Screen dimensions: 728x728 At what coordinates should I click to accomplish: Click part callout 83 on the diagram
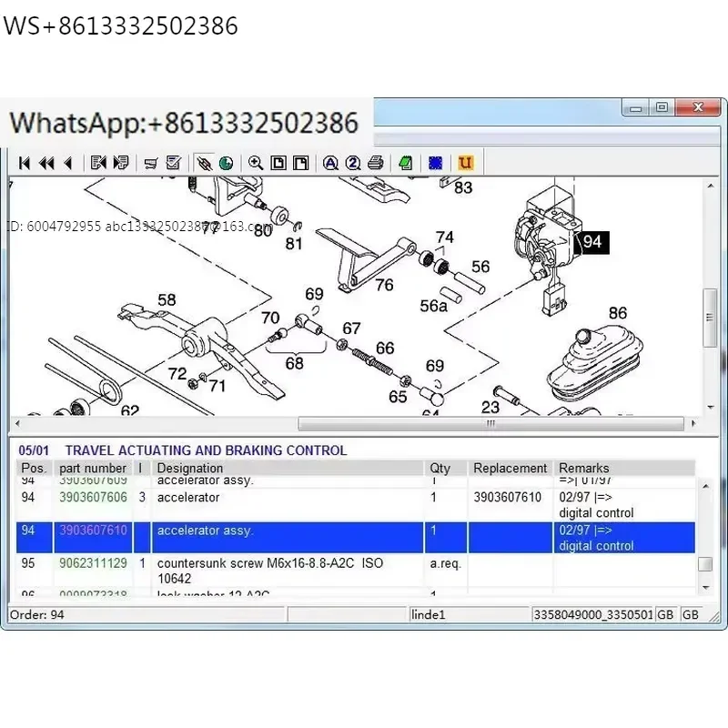463,187
